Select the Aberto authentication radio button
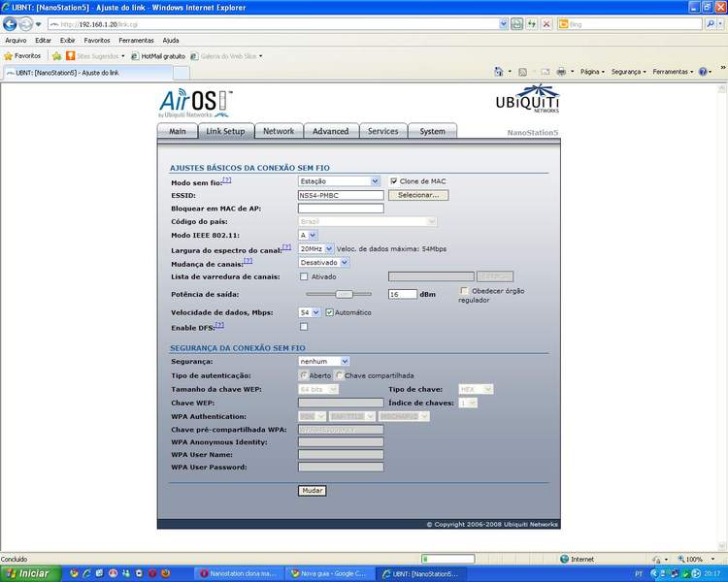This screenshot has height=582, width=728. coord(303,375)
